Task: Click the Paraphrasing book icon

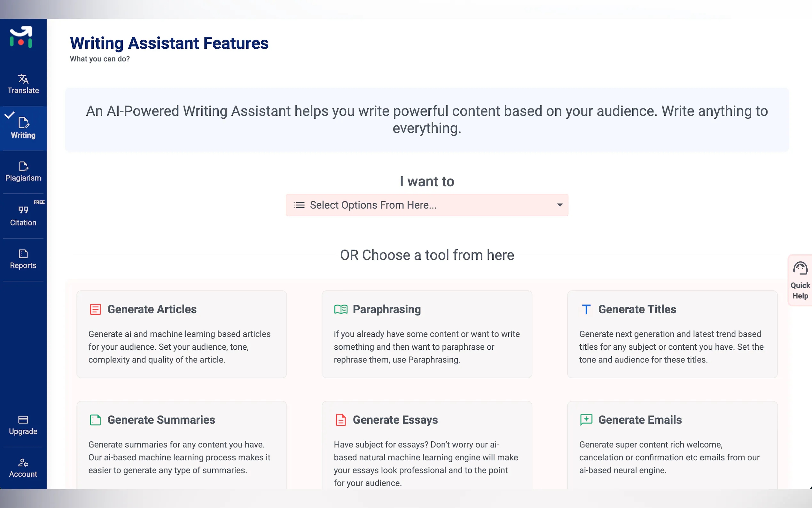Action: point(341,309)
